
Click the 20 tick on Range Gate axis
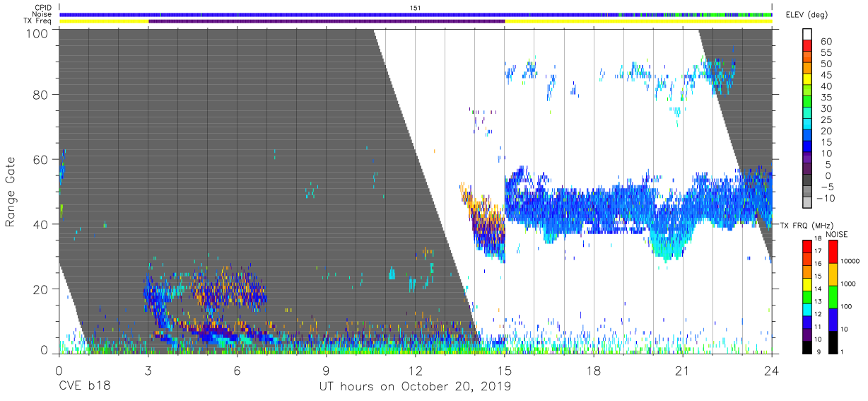tap(40, 289)
